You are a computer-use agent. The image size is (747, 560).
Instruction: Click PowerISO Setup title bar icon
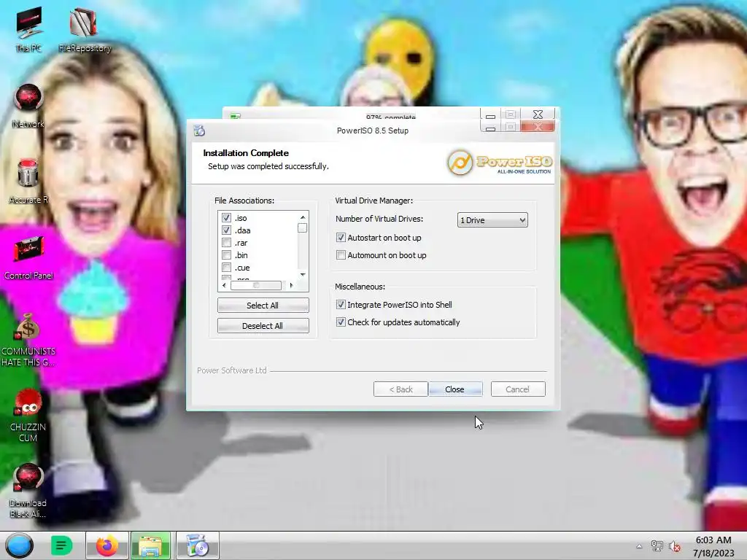(x=200, y=131)
